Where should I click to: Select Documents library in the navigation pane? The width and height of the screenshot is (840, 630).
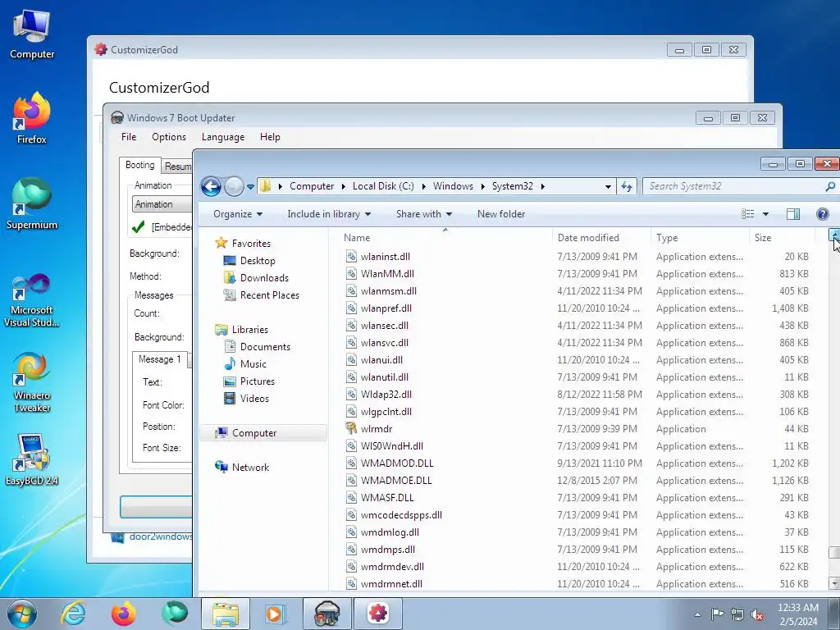pos(257,347)
